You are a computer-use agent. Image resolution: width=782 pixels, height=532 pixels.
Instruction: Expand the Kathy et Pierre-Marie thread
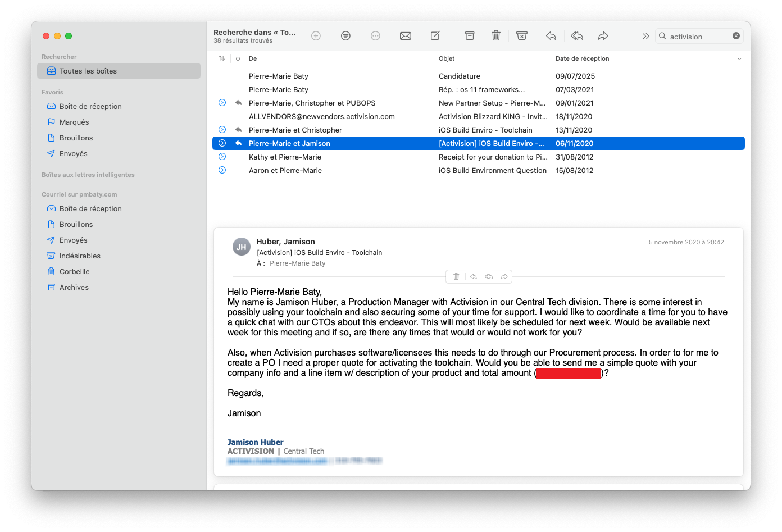click(222, 157)
